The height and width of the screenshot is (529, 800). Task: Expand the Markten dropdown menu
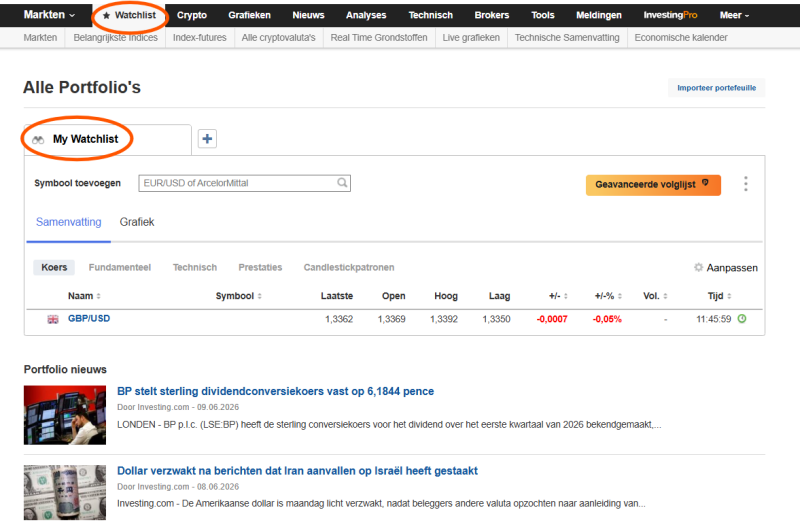[x=49, y=15]
